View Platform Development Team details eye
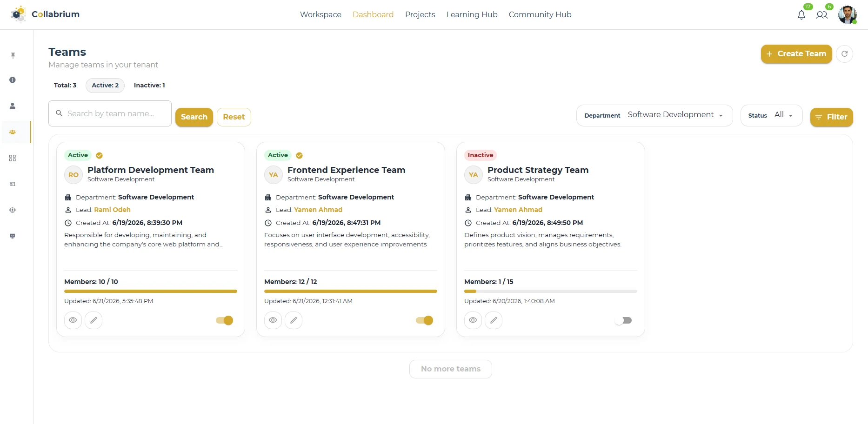The width and height of the screenshot is (868, 424). click(73, 320)
